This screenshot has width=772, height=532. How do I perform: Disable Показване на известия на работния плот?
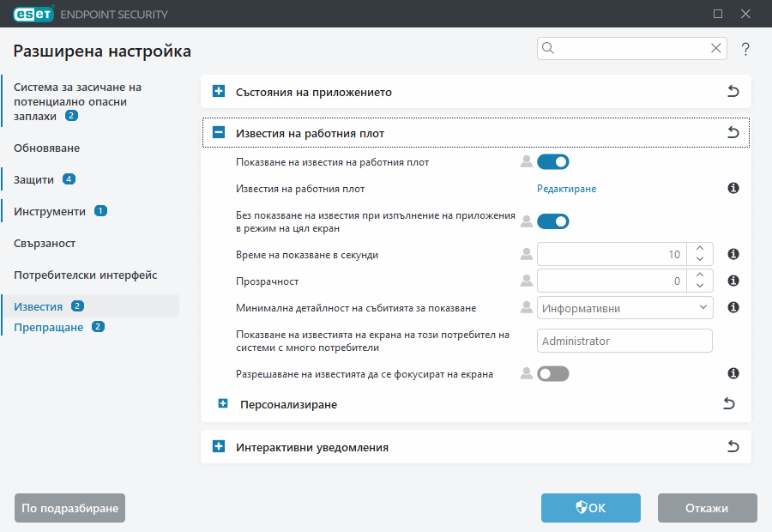click(553, 161)
